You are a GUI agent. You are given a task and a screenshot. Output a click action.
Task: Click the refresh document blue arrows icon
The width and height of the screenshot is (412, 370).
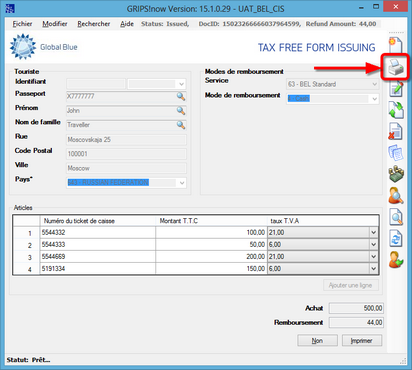click(396, 238)
